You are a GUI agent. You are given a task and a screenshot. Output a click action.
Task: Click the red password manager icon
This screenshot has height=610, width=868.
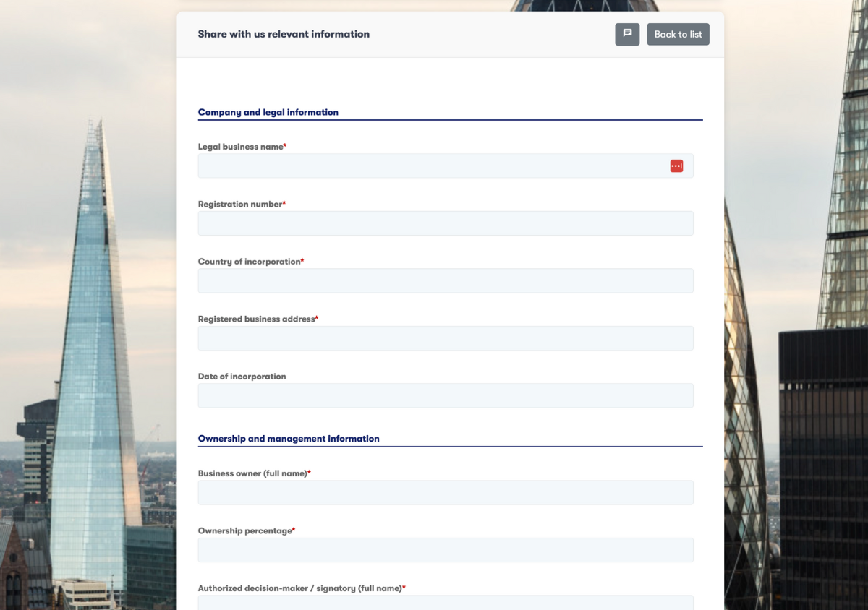click(676, 166)
